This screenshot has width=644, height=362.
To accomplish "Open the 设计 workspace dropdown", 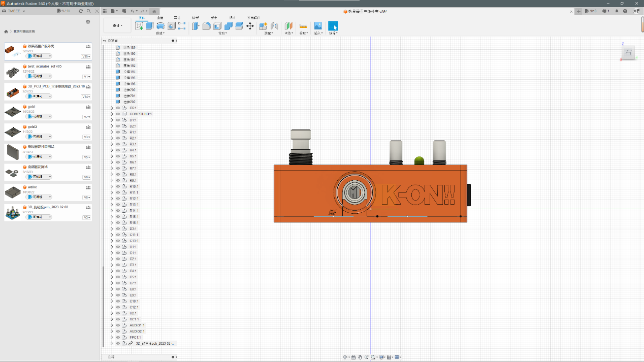I will [117, 25].
